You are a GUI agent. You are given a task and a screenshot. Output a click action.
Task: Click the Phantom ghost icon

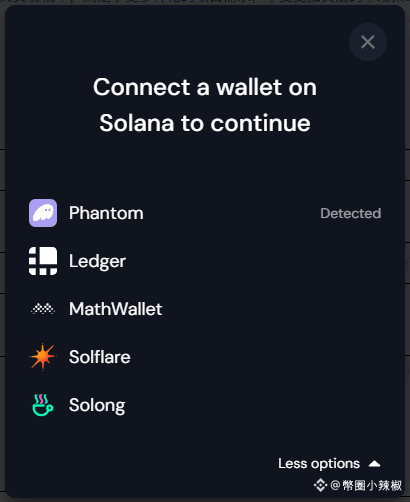(43, 213)
